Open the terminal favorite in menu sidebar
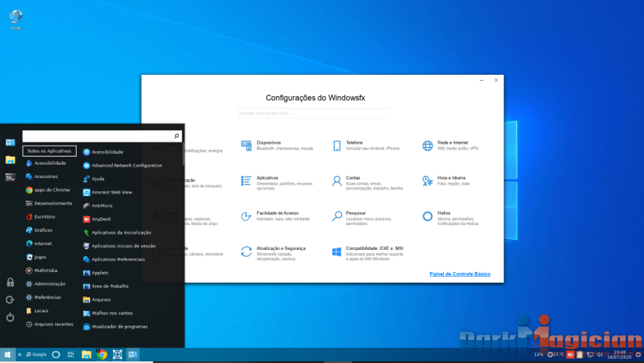644x363 pixels. click(x=10, y=177)
